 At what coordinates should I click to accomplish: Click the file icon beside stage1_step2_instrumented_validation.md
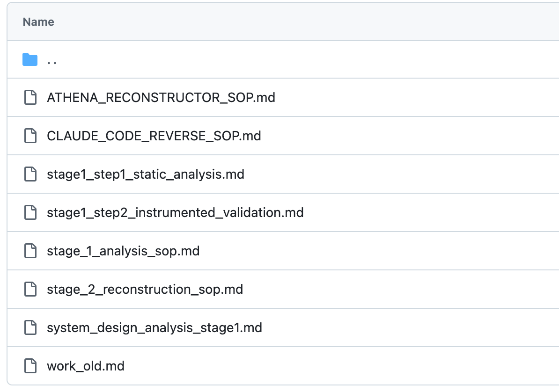[x=30, y=212]
